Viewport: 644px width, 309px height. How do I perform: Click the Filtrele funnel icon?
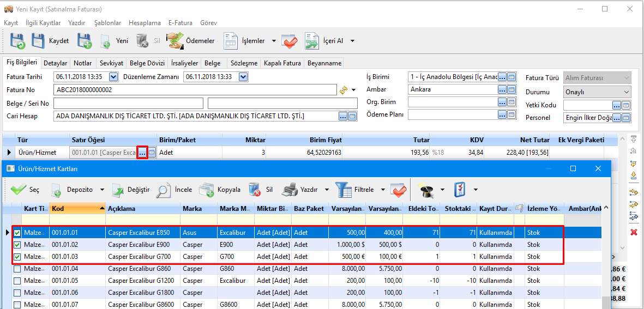coord(343,190)
